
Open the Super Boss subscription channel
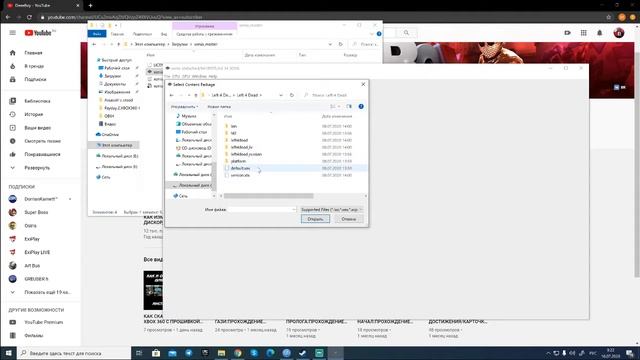(36, 212)
